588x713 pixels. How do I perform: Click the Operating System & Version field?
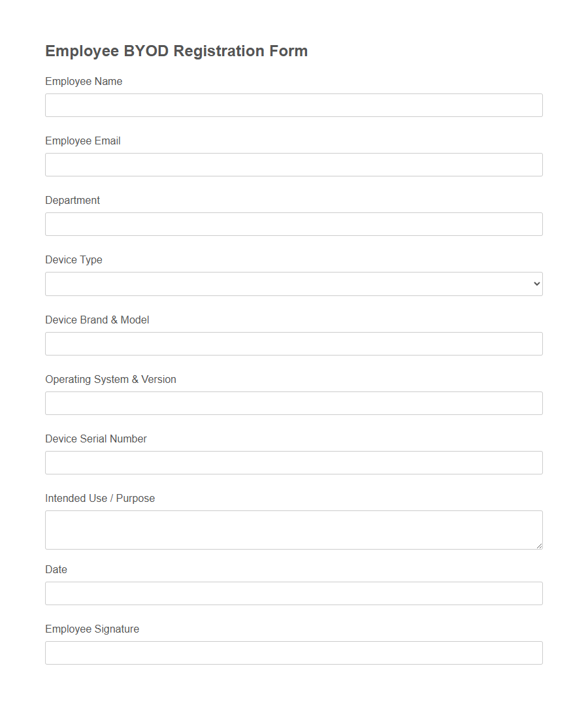click(x=294, y=403)
